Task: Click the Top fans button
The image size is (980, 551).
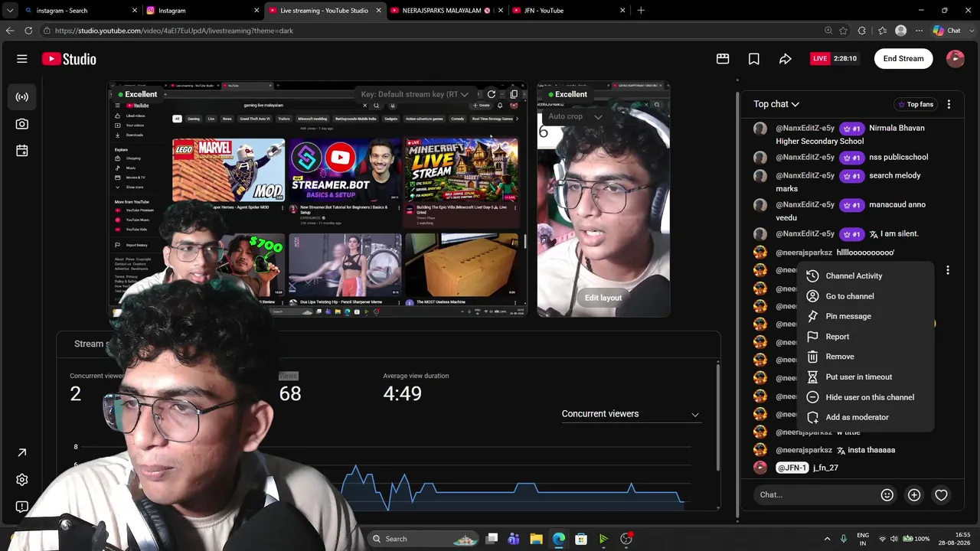Action: point(915,104)
